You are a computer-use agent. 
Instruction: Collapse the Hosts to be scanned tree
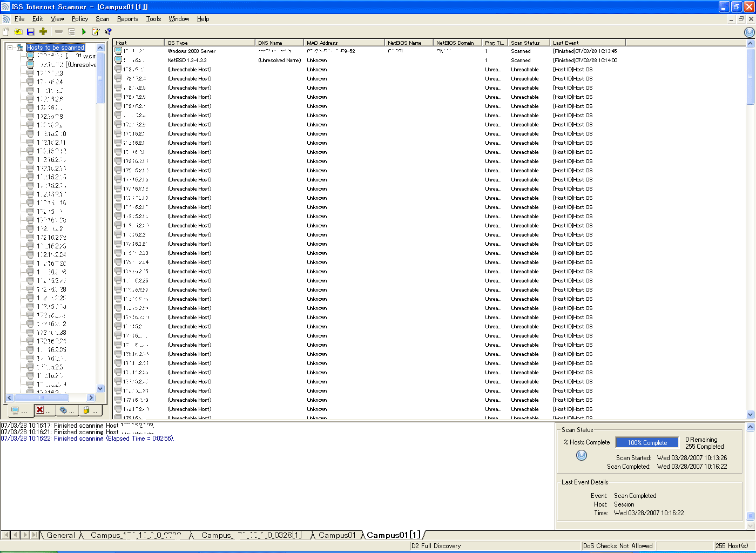pos(10,48)
